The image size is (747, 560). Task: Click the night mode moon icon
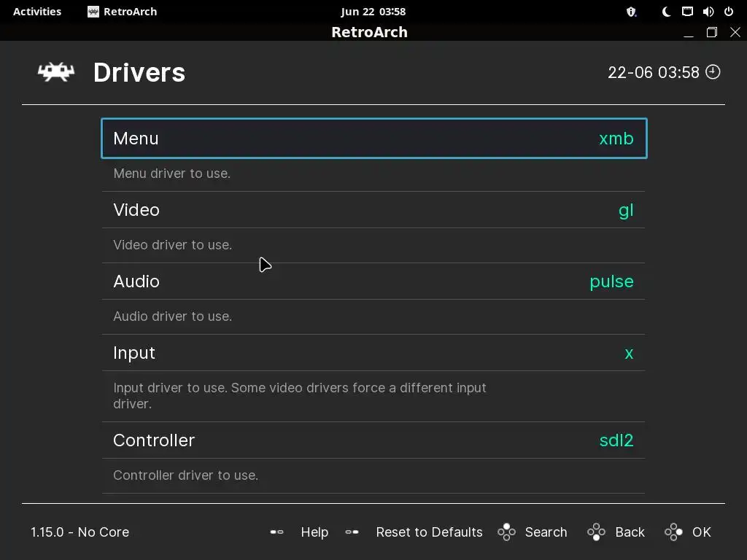coord(667,12)
